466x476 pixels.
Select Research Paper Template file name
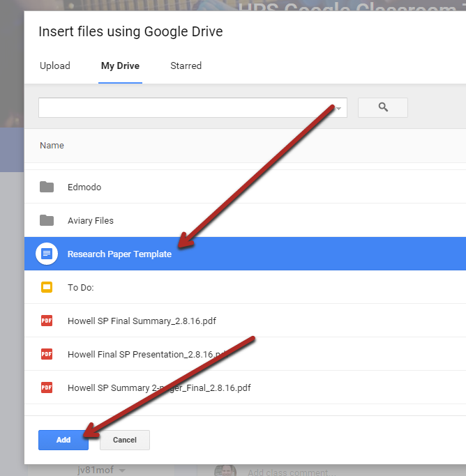pyautogui.click(x=119, y=254)
